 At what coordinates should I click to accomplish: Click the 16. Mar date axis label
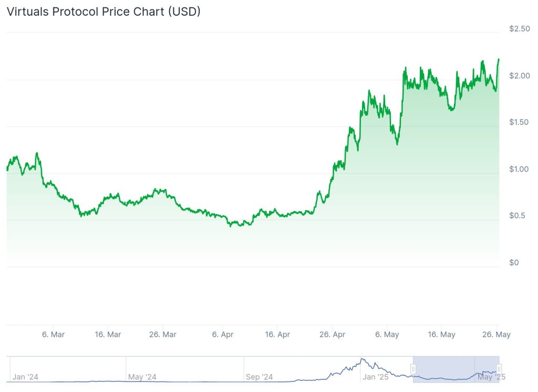pyautogui.click(x=108, y=334)
